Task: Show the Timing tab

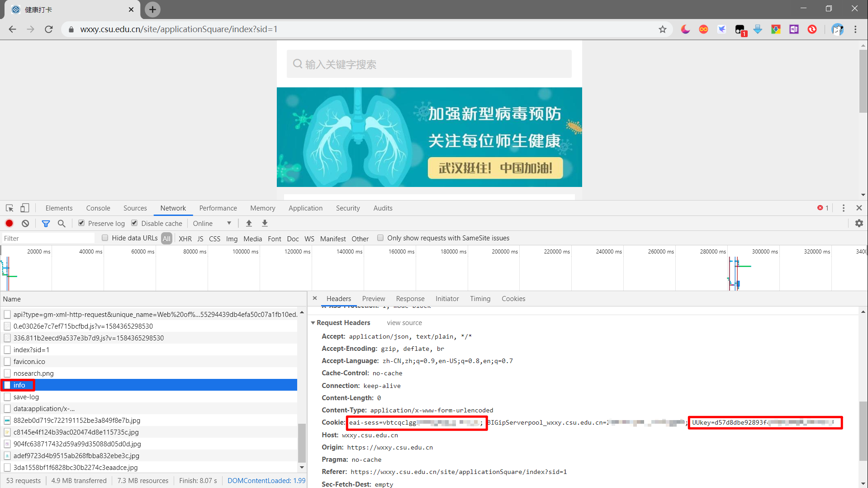Action: pyautogui.click(x=480, y=299)
